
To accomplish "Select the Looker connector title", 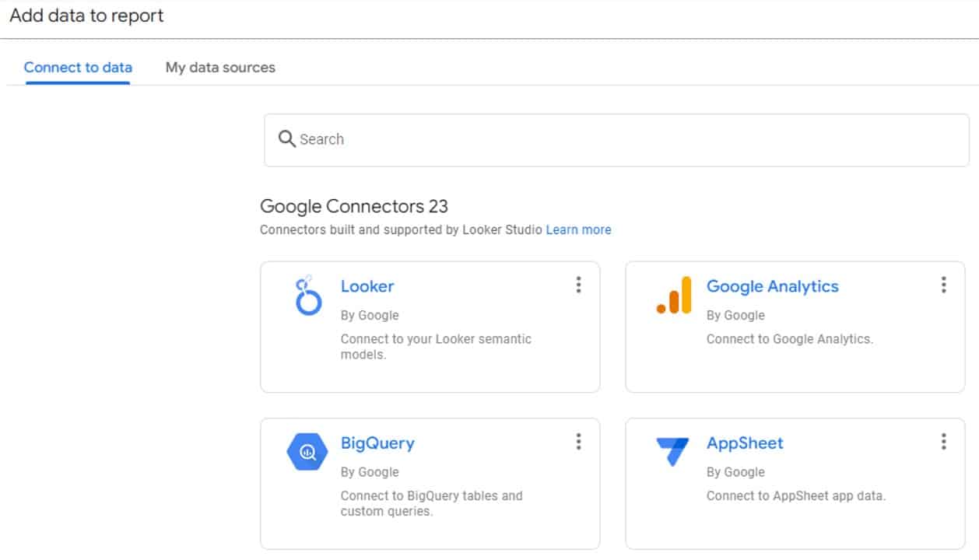I will [367, 286].
